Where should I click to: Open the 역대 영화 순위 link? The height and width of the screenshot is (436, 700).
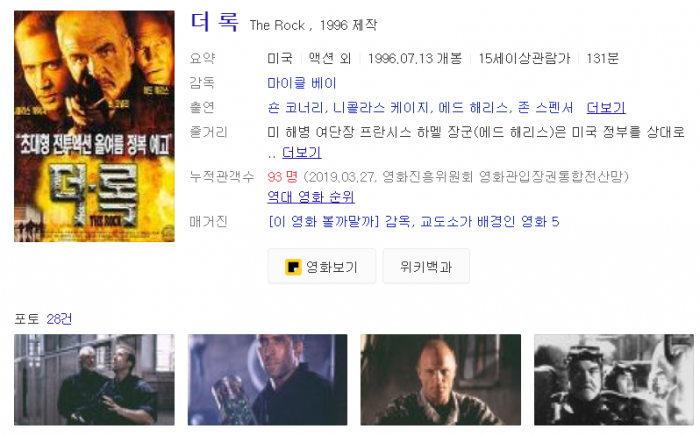click(311, 197)
